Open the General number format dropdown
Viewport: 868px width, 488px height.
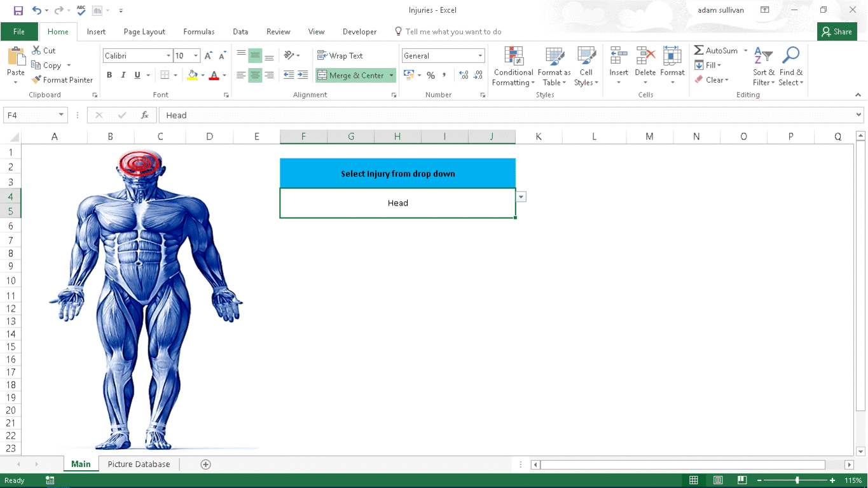pyautogui.click(x=480, y=56)
